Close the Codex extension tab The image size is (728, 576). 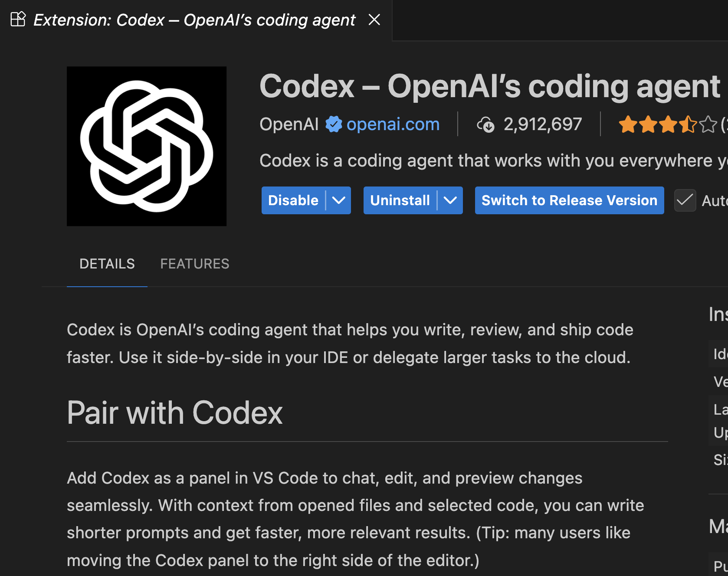tap(374, 20)
